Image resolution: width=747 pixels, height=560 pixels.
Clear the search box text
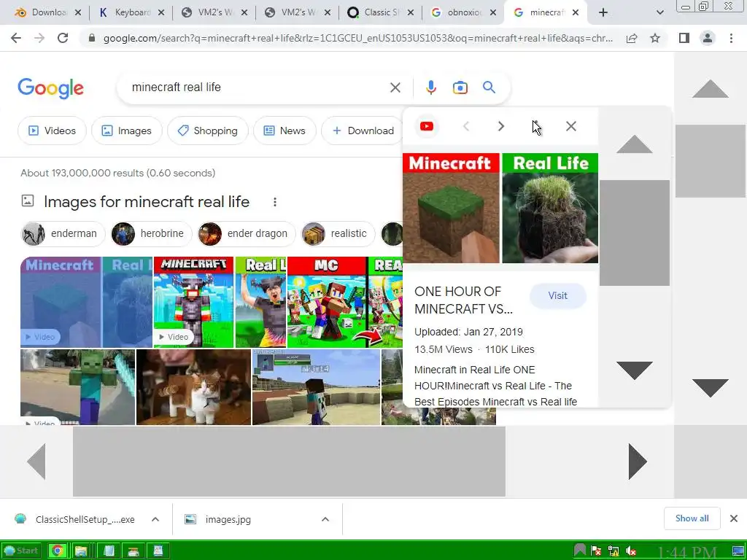click(x=395, y=87)
